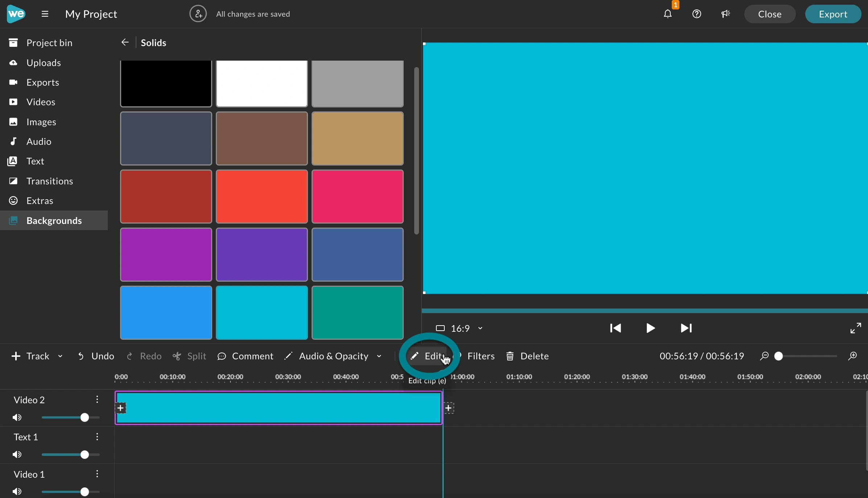Enter fullscreen preview mode
The height and width of the screenshot is (498, 868).
(x=856, y=328)
